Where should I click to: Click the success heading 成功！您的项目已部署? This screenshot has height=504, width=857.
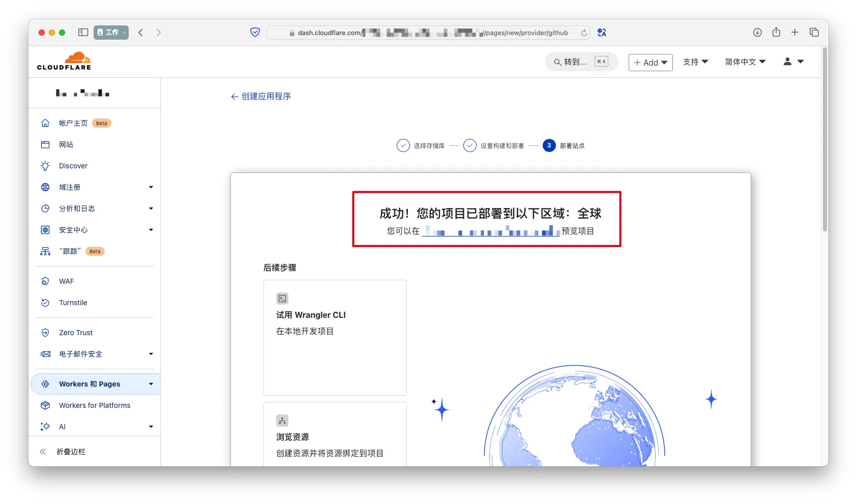490,213
